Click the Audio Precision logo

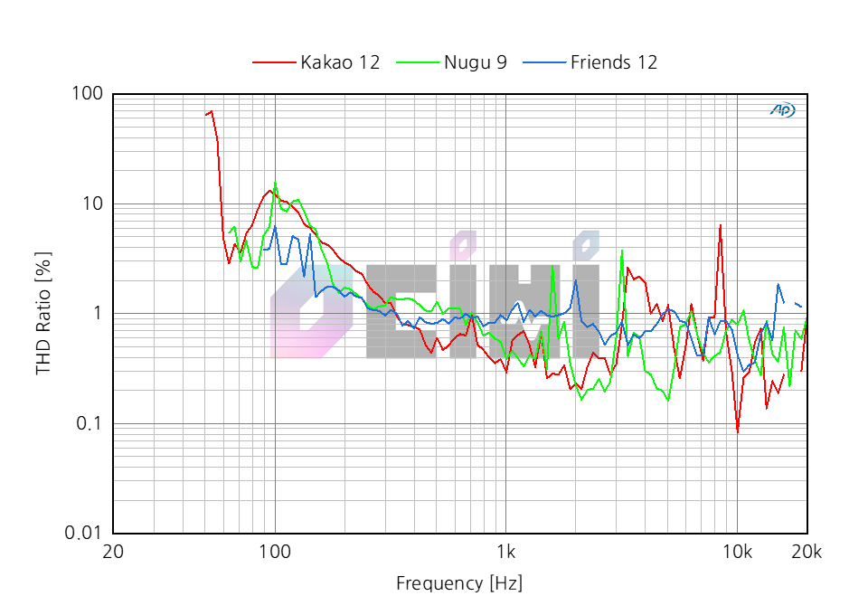pos(783,110)
